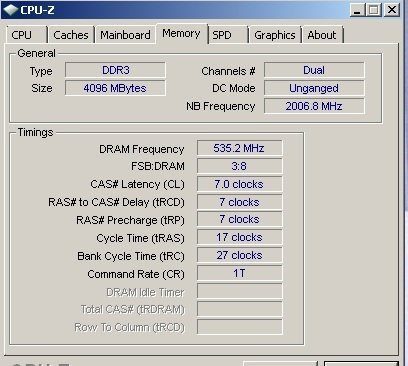The image size is (408, 366).
Task: Click Command Rate value 1T
Action: [240, 273]
